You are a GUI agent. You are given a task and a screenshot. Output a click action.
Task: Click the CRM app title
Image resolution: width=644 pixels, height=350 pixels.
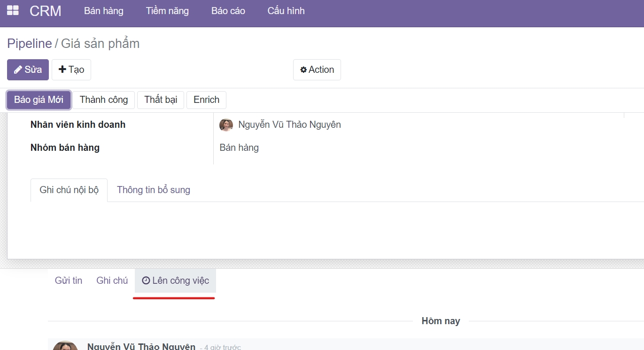46,11
